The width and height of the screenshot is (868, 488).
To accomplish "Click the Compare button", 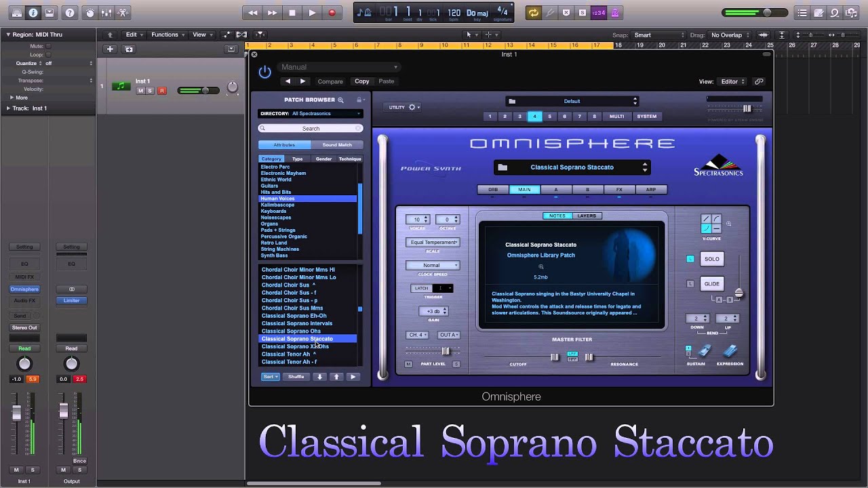I will [330, 81].
